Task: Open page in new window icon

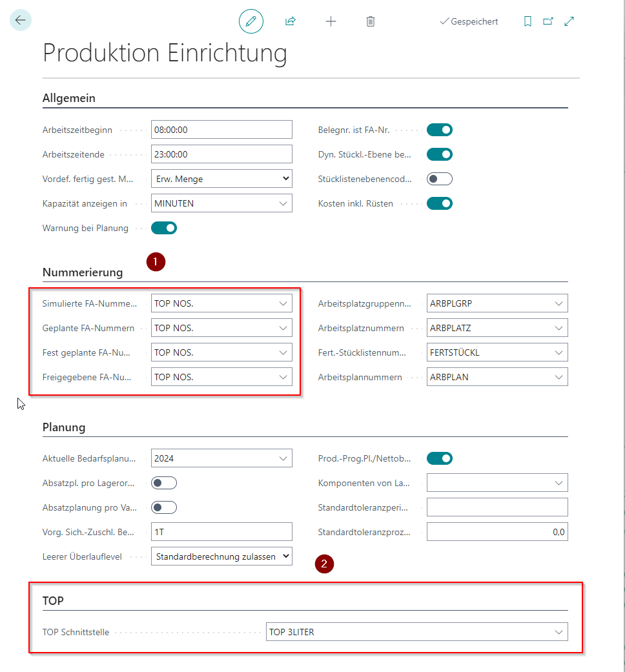Action: tap(548, 21)
